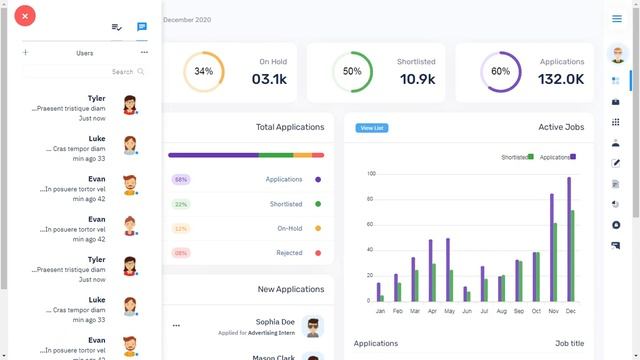Click the main page vertical scrollbar

(x=636, y=112)
